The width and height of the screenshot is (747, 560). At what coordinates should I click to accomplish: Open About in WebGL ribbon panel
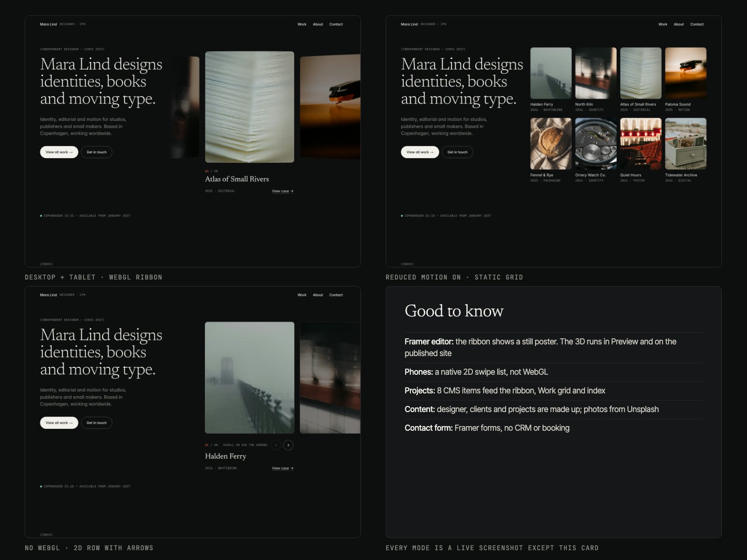point(318,24)
